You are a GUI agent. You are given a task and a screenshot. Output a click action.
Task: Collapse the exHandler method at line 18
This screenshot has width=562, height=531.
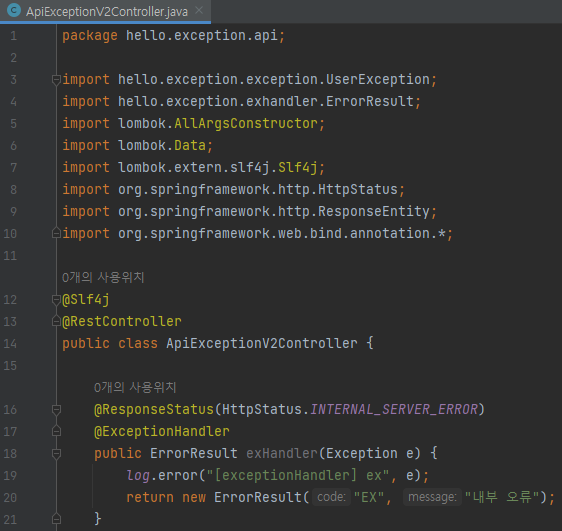click(56, 454)
